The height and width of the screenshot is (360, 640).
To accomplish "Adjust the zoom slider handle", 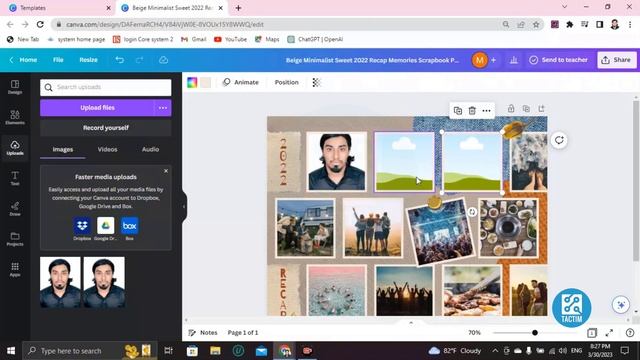I will (x=535, y=333).
